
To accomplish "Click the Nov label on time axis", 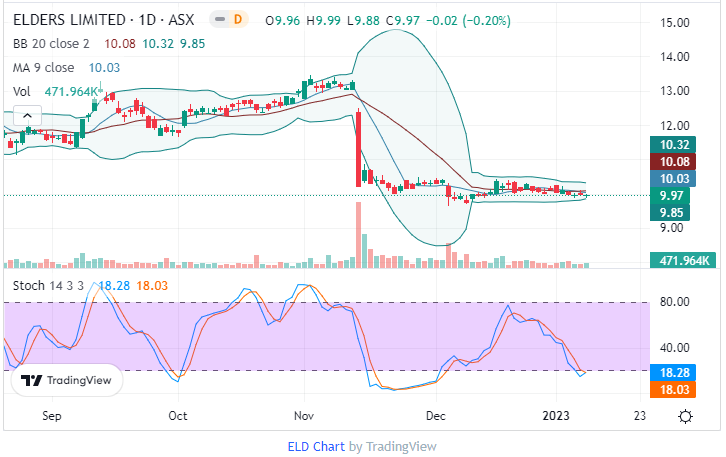I will (305, 415).
